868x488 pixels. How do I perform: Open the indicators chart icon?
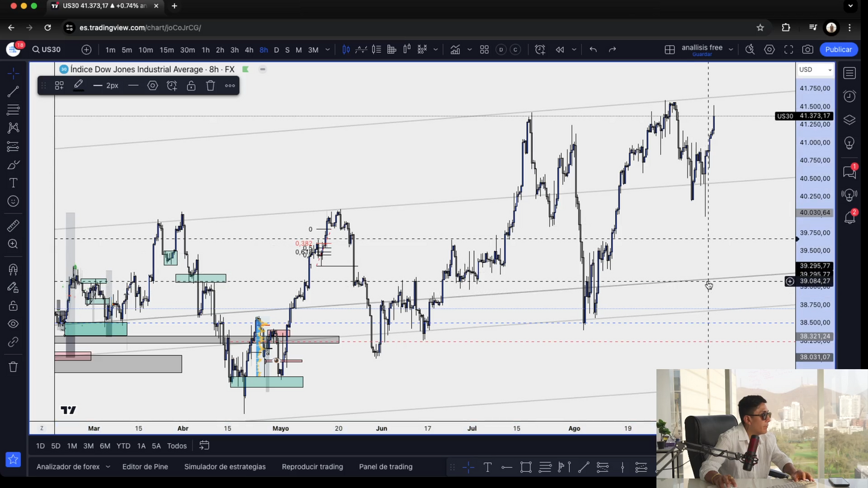click(455, 50)
